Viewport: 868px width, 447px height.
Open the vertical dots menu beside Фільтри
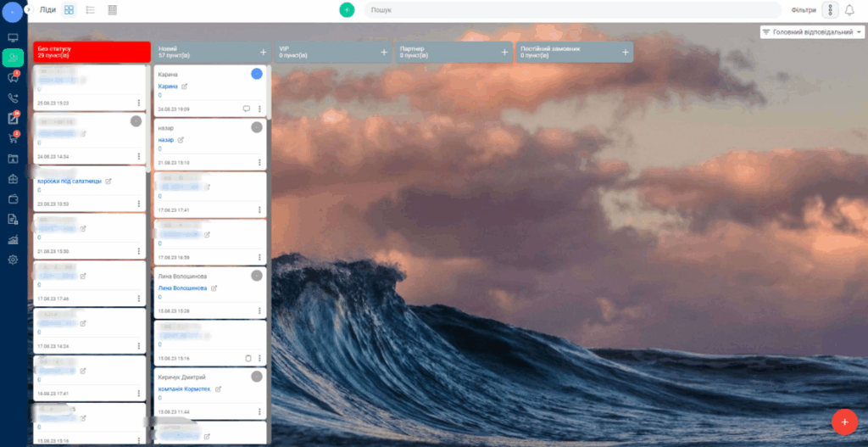click(x=830, y=10)
